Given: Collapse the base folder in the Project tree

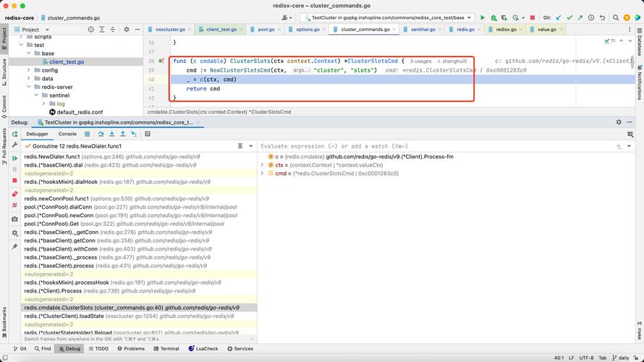Looking at the screenshot, I should 29,54.
